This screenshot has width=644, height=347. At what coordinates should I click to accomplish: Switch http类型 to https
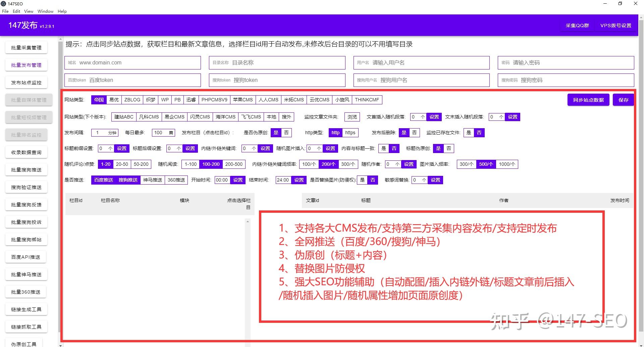point(350,133)
